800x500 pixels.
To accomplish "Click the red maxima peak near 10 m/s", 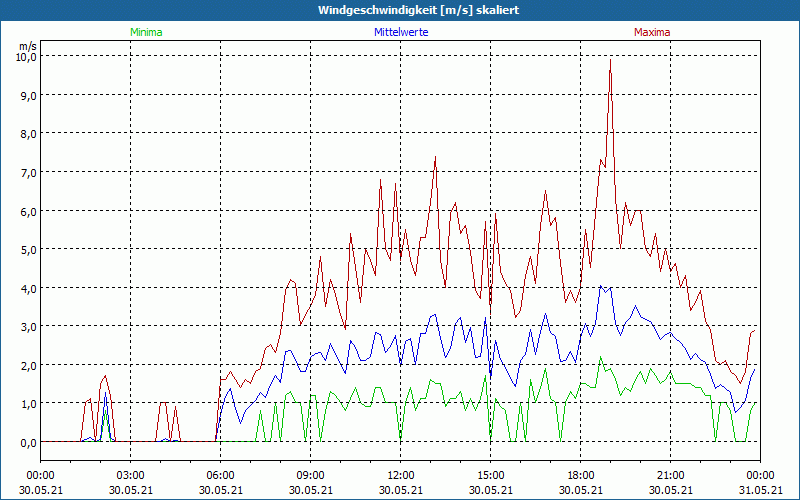I will [x=610, y=61].
